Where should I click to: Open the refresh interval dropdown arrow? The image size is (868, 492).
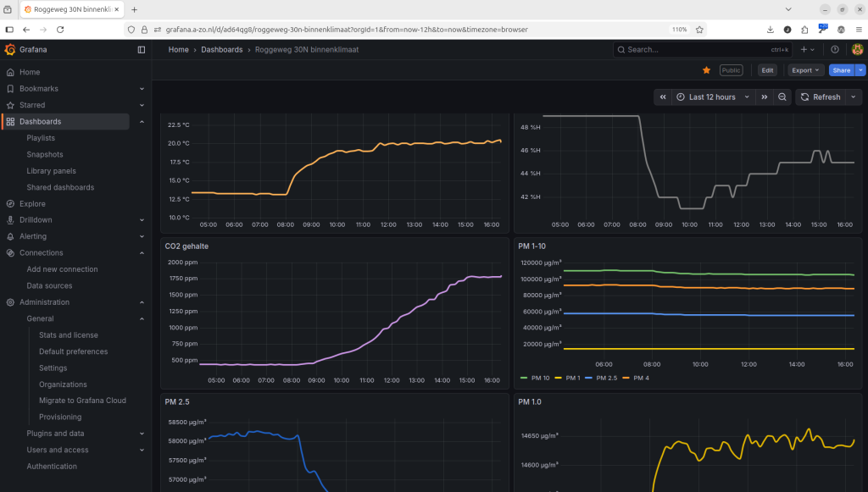(853, 97)
